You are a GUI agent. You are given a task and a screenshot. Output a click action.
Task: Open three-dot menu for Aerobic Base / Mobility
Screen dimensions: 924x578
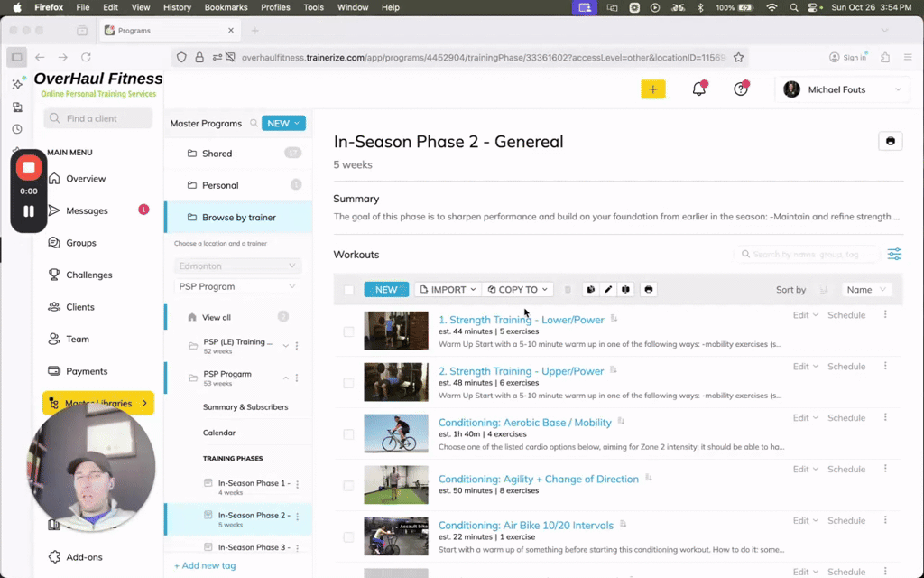(x=885, y=417)
